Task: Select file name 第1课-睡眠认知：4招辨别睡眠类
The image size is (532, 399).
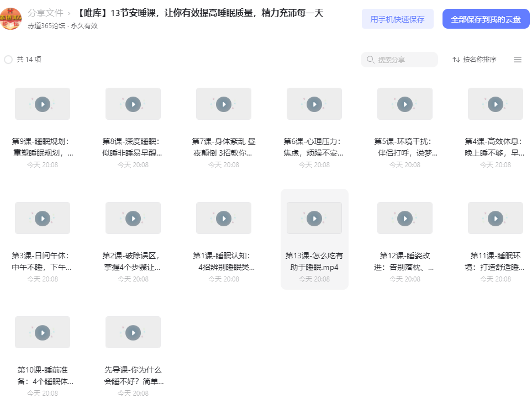Action: 224,262
